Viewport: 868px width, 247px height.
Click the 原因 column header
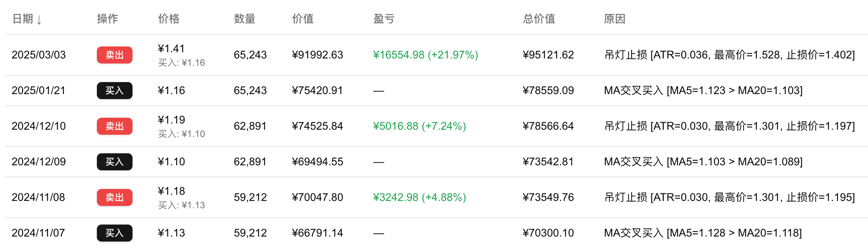tap(614, 19)
